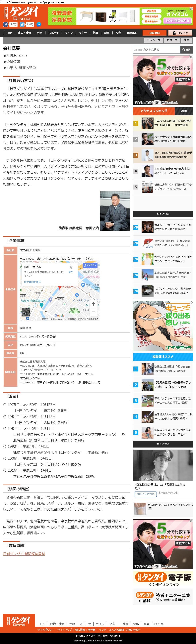Open the 健康 navigation item
The height and width of the screenshot is (644, 196).
95,33
